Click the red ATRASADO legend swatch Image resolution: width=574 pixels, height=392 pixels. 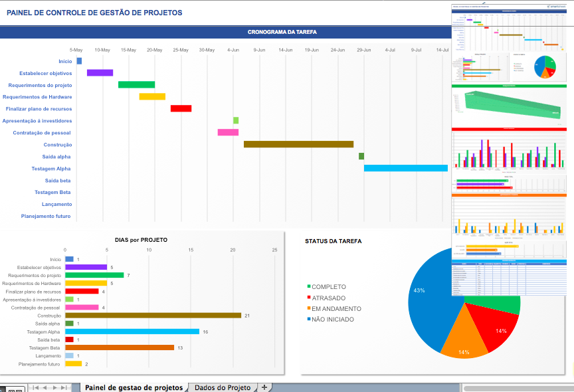308,298
